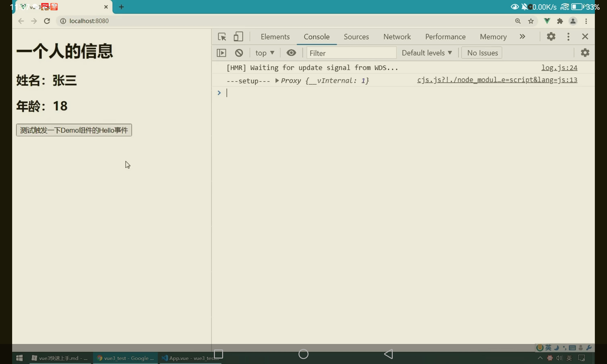Activate the inspect element picker icon

coord(222,37)
